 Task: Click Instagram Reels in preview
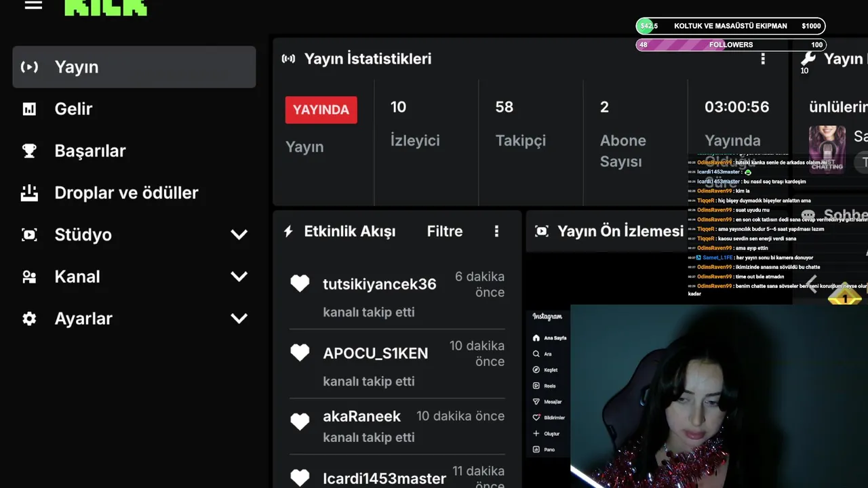pyautogui.click(x=545, y=386)
